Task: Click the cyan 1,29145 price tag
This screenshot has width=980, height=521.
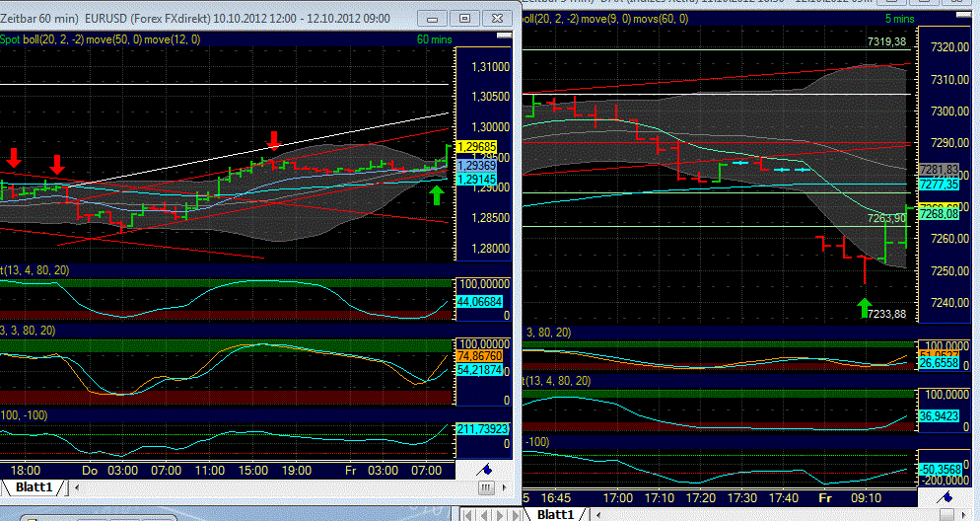Action: (477, 179)
